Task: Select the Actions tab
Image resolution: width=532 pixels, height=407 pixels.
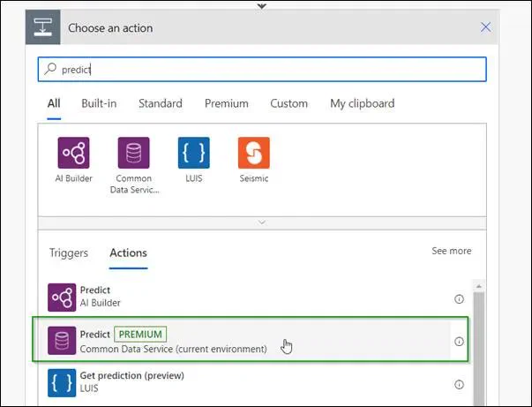Action: [128, 252]
